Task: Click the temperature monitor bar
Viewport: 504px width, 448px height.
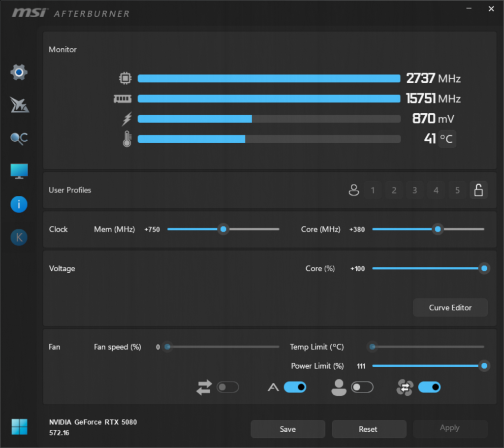Action: (x=269, y=139)
